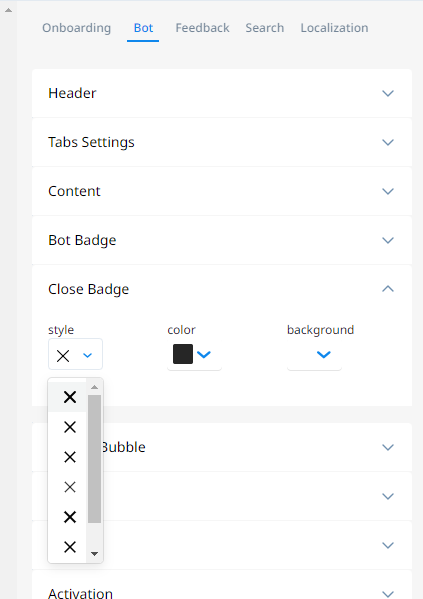Open the Feedback tab
Screen dimensions: 423x599
point(202,28)
